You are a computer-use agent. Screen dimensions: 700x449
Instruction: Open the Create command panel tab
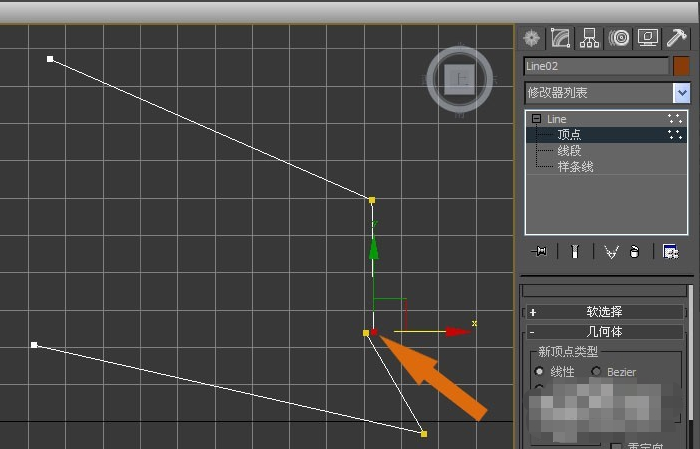pyautogui.click(x=531, y=38)
